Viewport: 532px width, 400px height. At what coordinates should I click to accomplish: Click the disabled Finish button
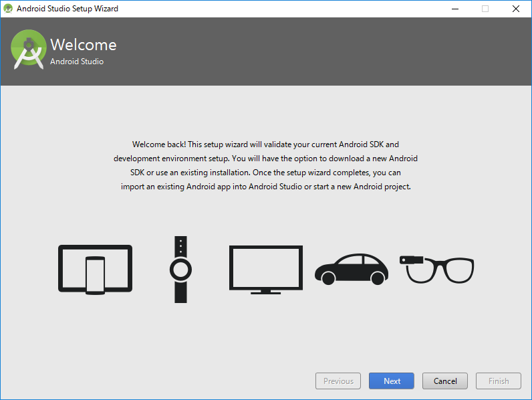tap(499, 381)
